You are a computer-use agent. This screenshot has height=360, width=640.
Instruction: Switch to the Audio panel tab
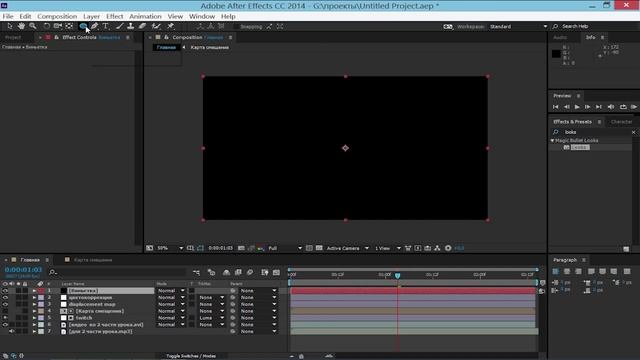560,37
